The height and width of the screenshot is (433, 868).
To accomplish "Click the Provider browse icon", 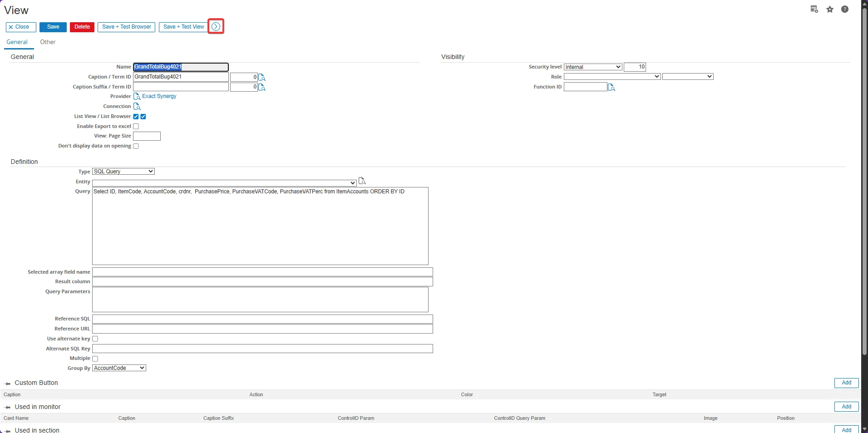I will coord(137,96).
